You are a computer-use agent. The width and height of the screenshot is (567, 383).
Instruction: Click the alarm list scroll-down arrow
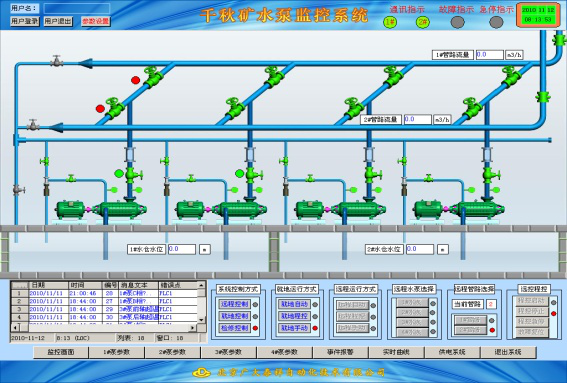(202, 320)
